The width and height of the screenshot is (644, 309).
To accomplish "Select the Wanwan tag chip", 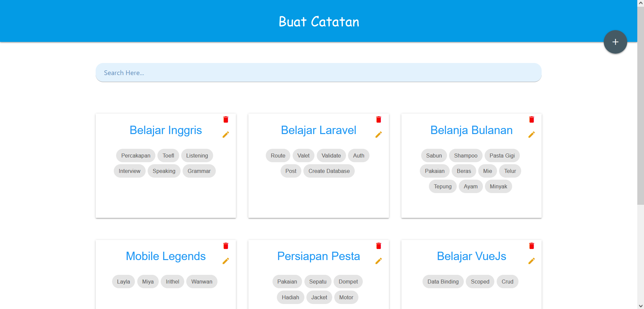I will (202, 282).
